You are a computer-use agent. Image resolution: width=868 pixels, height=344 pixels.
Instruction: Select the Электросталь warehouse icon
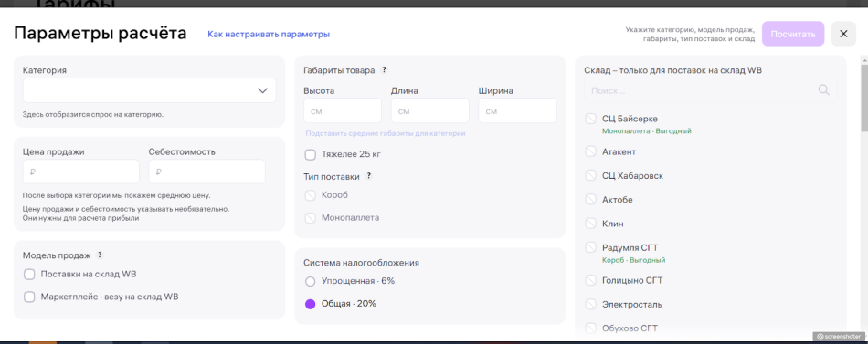tap(590, 304)
